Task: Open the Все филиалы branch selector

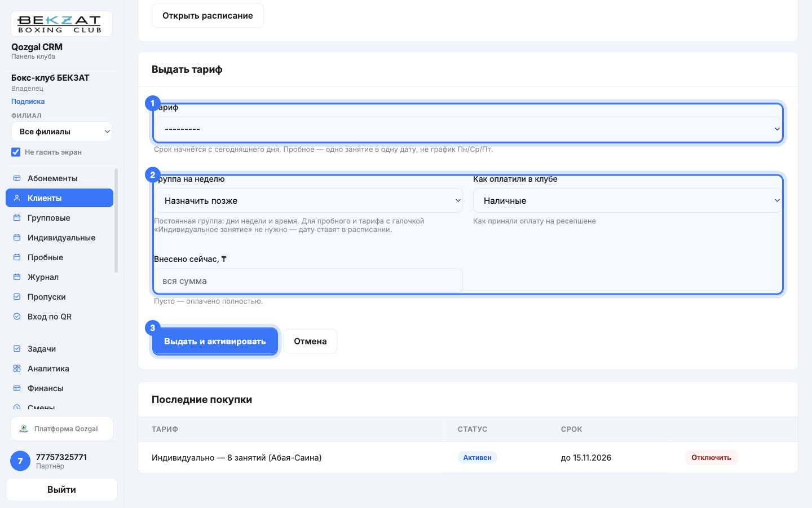Action: click(x=62, y=132)
